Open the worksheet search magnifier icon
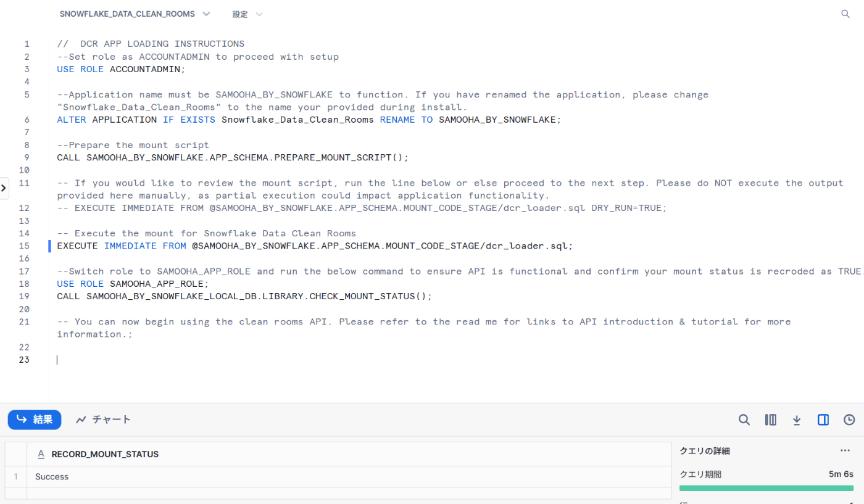The height and width of the screenshot is (504, 864). 845,14
